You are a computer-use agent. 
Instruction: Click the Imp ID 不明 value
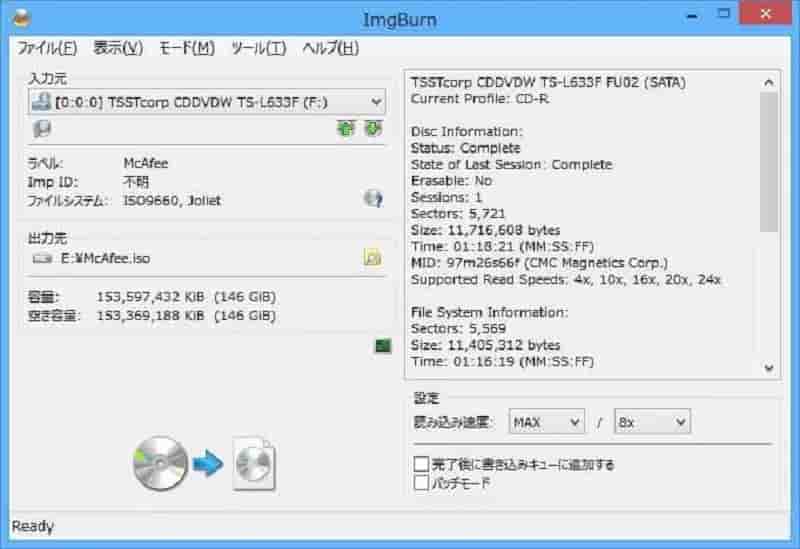[x=136, y=182]
